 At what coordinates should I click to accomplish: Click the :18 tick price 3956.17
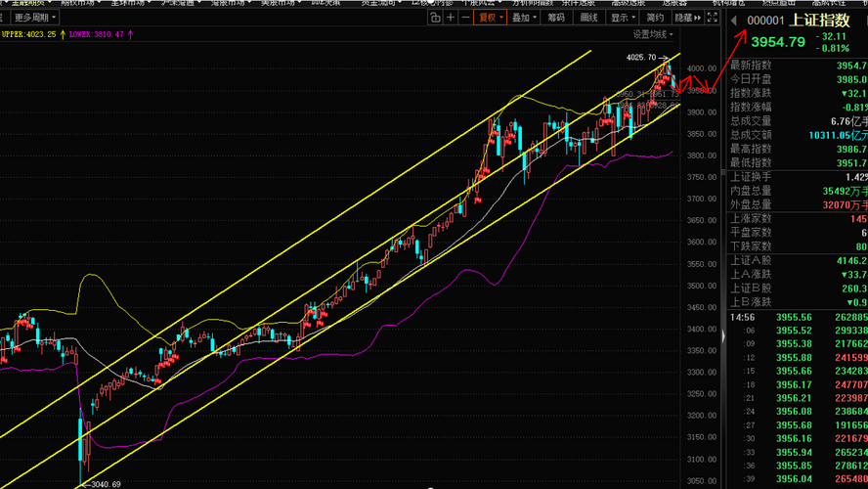click(x=794, y=384)
